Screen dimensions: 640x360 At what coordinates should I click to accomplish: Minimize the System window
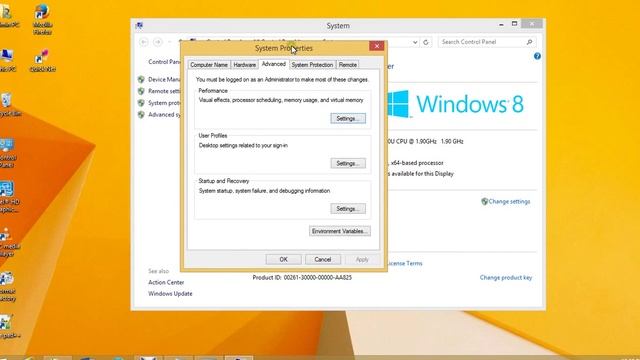pyautogui.click(x=501, y=24)
